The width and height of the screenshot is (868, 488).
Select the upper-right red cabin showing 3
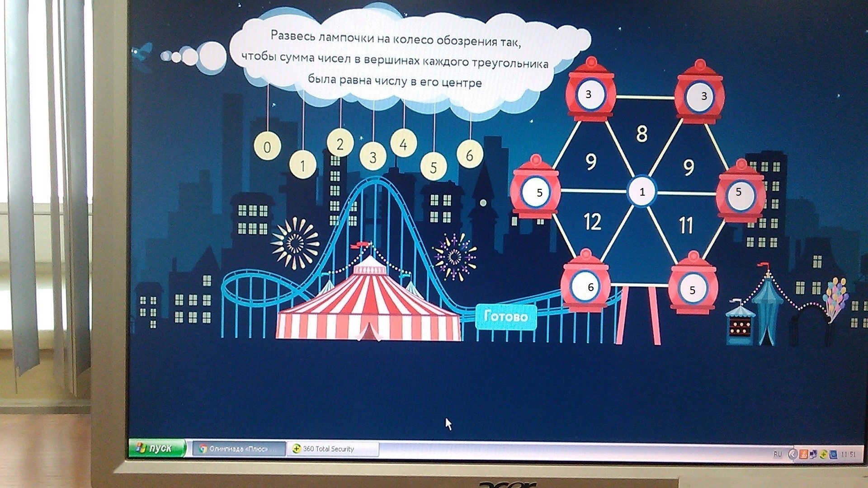point(700,96)
